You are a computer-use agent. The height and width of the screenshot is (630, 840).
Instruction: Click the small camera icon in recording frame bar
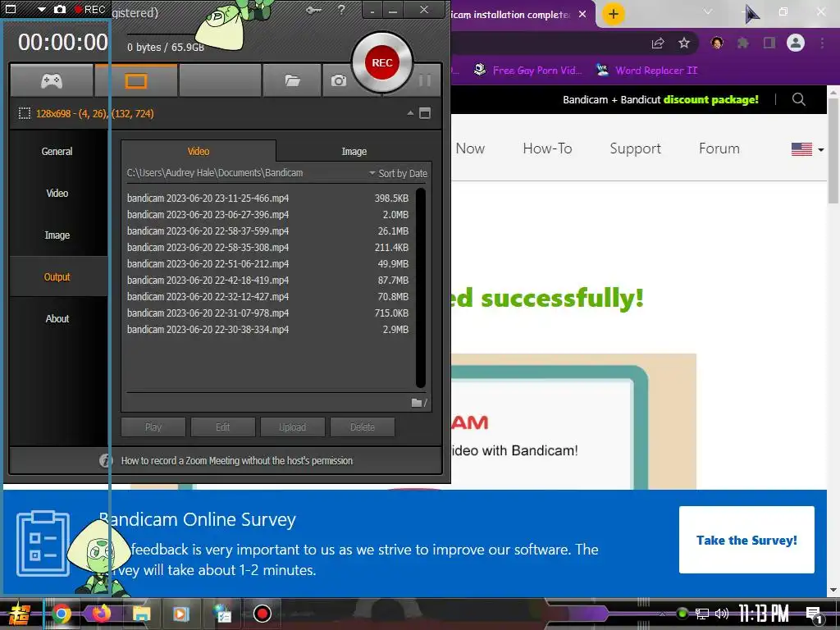[60, 9]
